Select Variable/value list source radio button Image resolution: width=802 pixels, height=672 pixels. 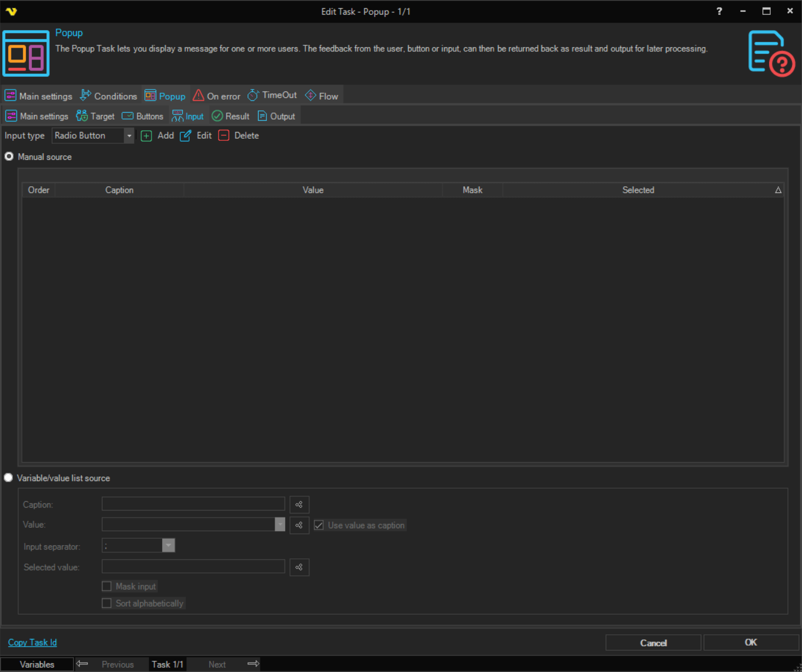8,478
